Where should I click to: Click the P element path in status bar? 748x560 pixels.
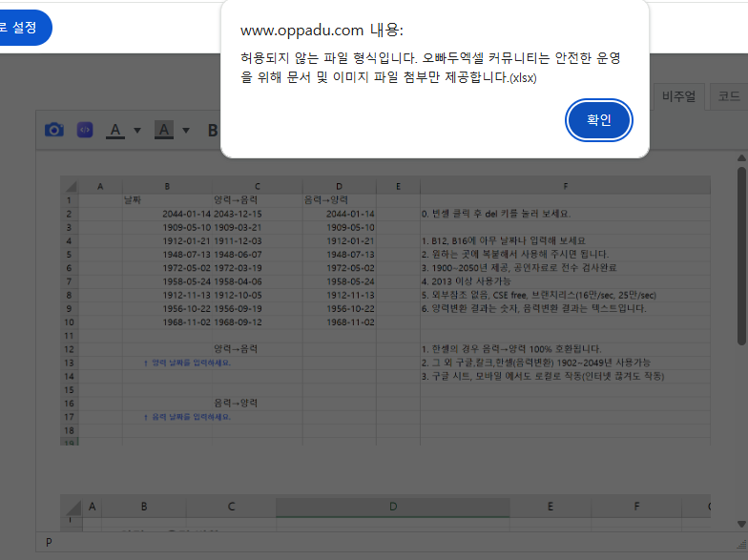tap(49, 542)
